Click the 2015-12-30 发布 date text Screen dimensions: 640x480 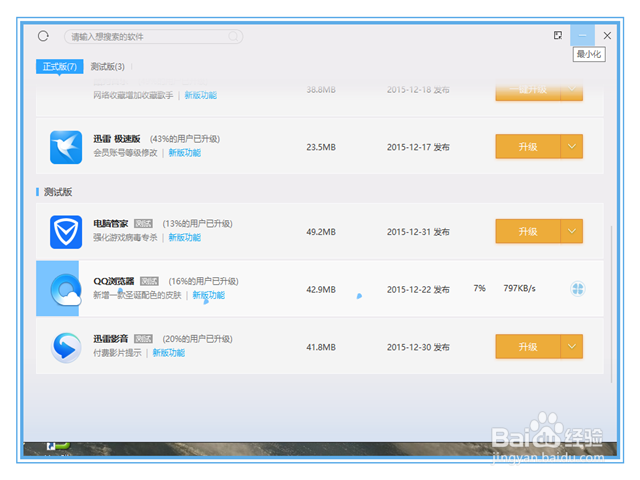coord(418,347)
